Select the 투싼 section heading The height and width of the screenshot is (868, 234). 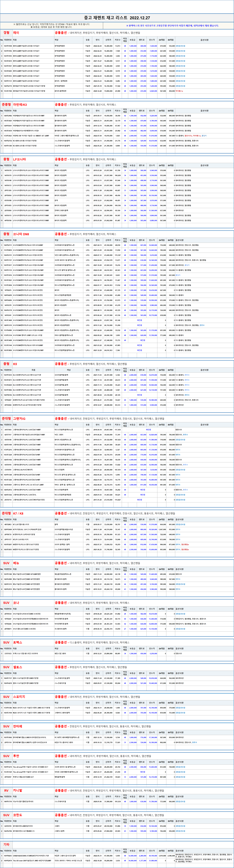point(16,756)
